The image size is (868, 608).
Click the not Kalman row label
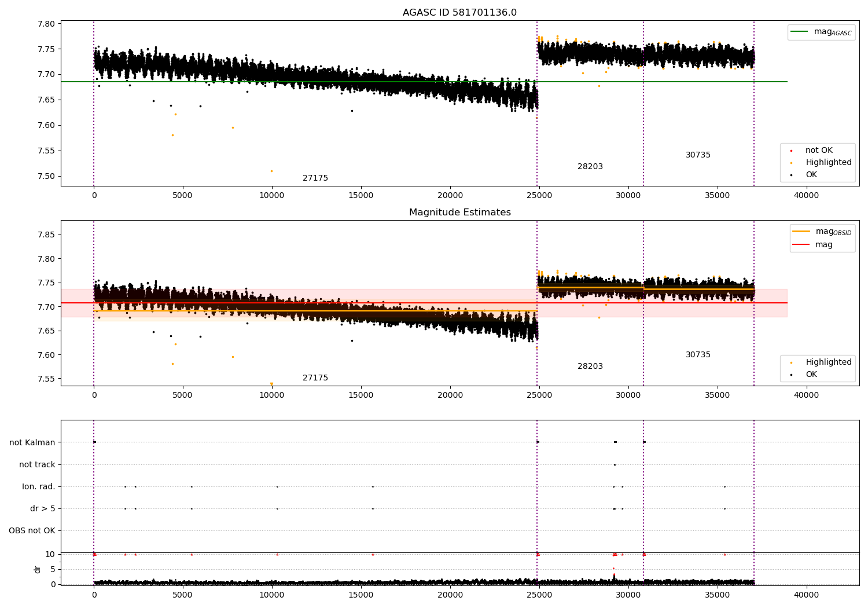[32, 442]
